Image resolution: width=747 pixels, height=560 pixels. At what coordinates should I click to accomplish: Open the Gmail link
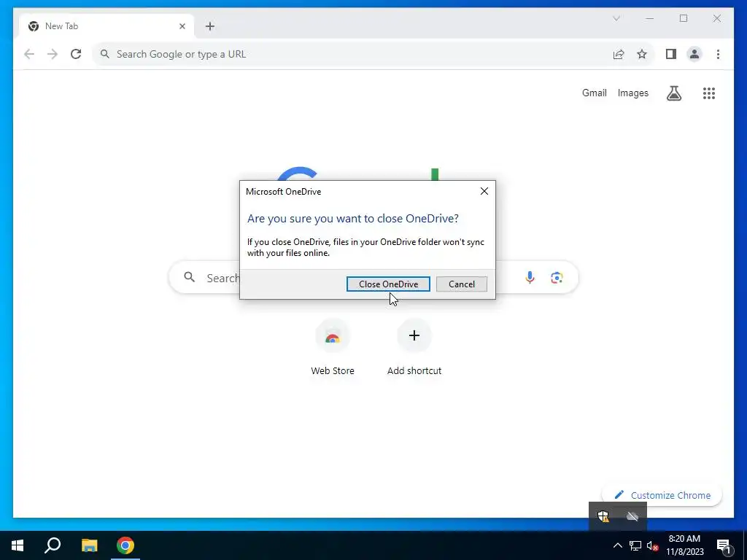click(x=594, y=93)
